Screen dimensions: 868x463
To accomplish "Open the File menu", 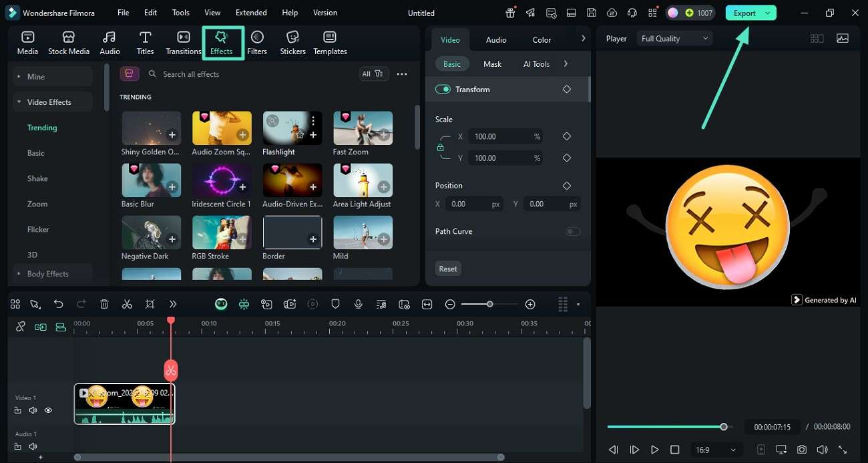I will (124, 13).
